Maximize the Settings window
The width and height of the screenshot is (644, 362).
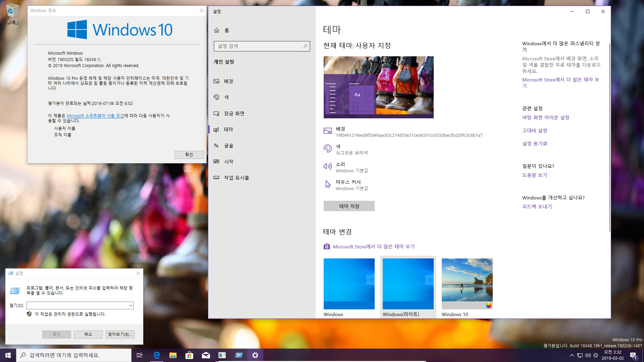[x=588, y=11]
